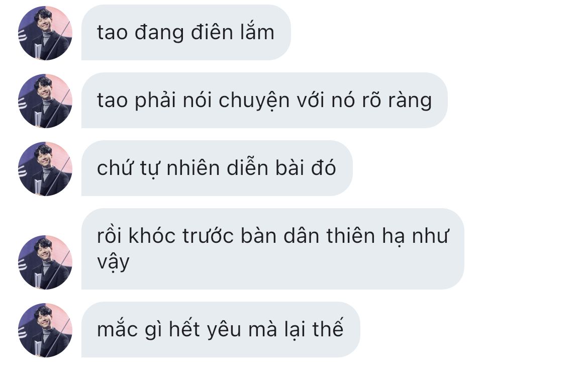588x366 pixels.
Task: Select avatar beside "chứ tự nhiên diễn bài đó"
Action: pos(45,169)
